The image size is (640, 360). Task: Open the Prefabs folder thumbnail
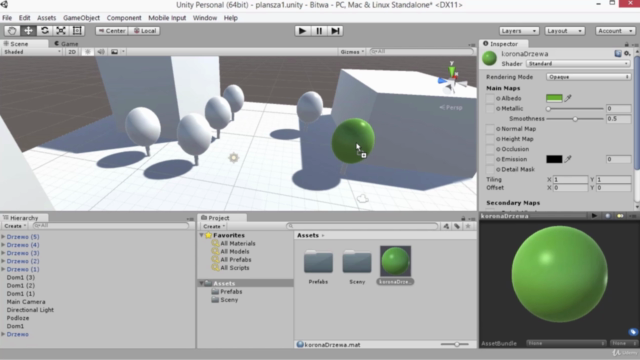click(x=318, y=262)
